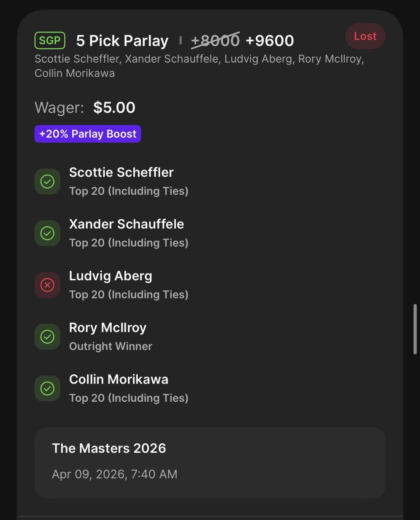
Task: Click green checkmark icon beside Xander Schauffele
Action: [47, 233]
